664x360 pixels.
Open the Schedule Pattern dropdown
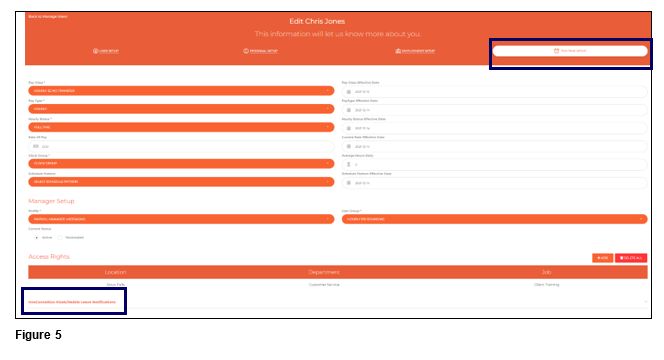point(181,182)
